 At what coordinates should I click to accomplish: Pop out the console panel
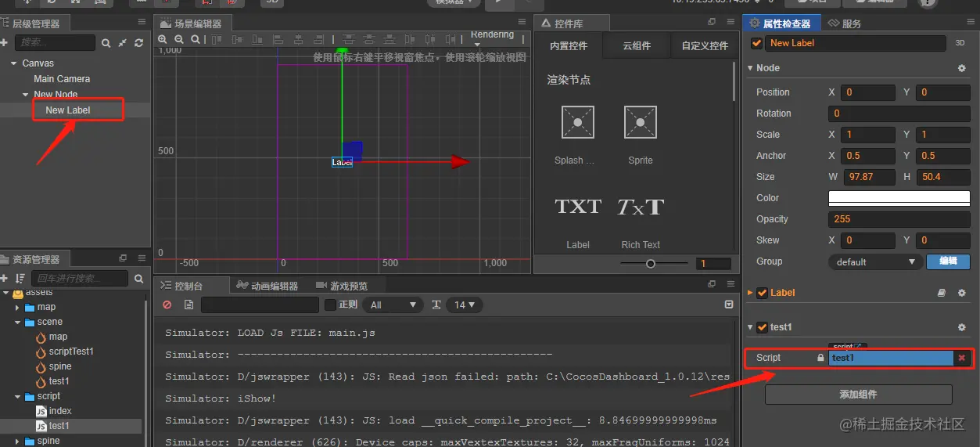pos(712,284)
